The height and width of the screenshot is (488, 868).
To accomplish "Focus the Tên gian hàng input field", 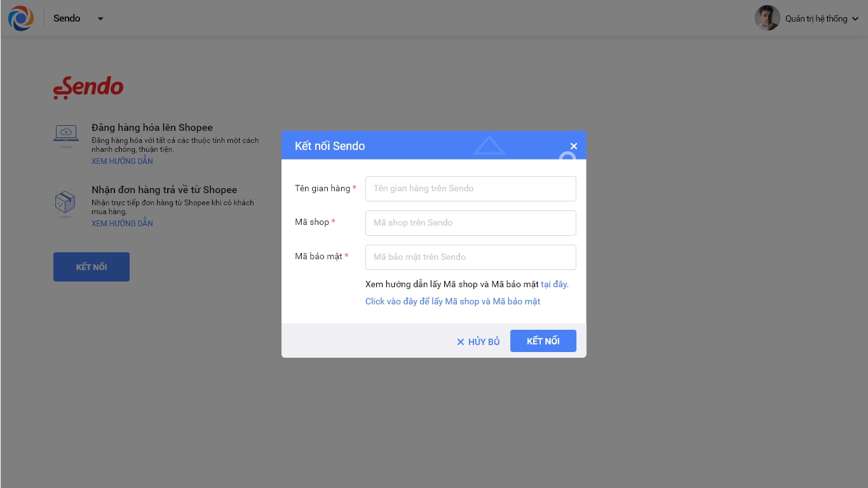I will [471, 189].
